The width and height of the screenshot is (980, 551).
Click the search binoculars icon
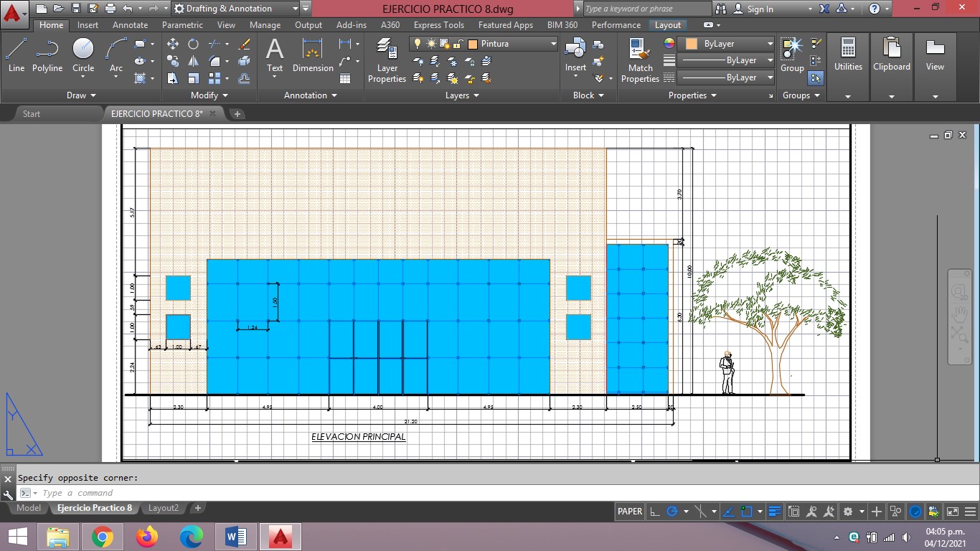[x=722, y=9]
